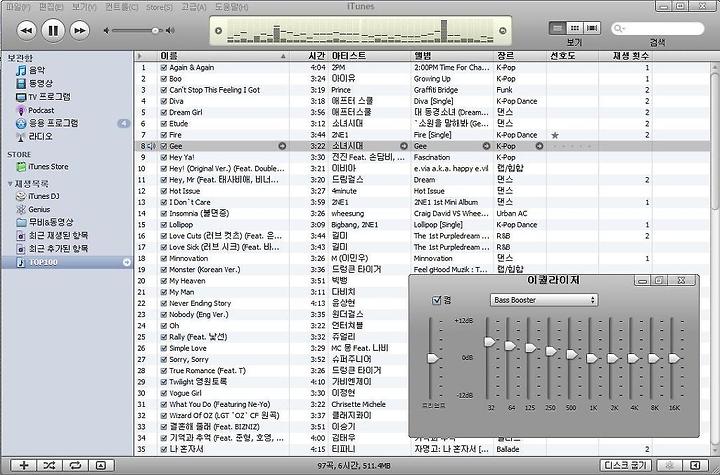Open the Bass Booster preset dropdown
Viewport: 720px width, 475px height.
(x=544, y=300)
